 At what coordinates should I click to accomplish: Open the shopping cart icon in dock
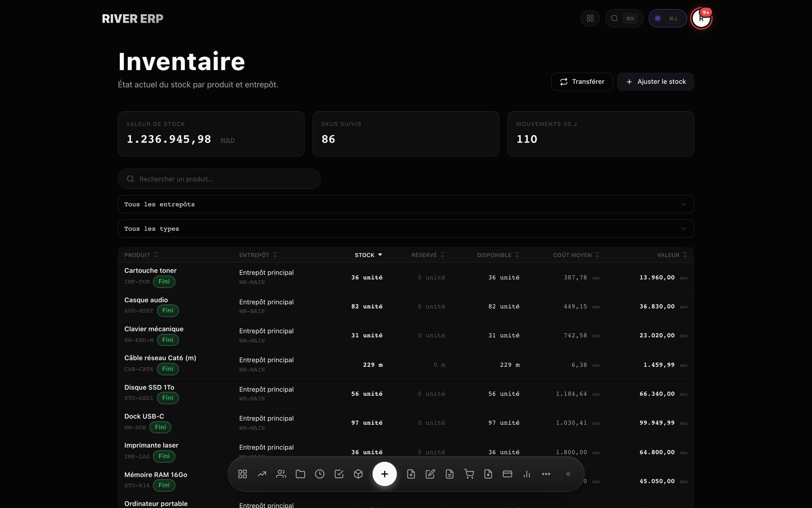(469, 474)
